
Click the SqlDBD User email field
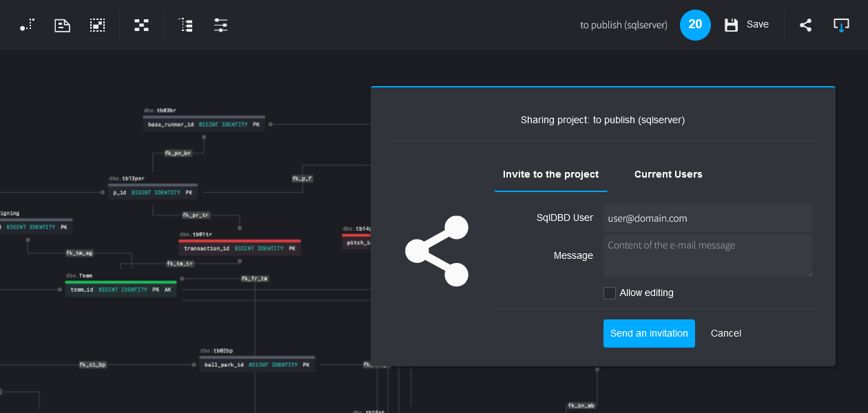707,218
